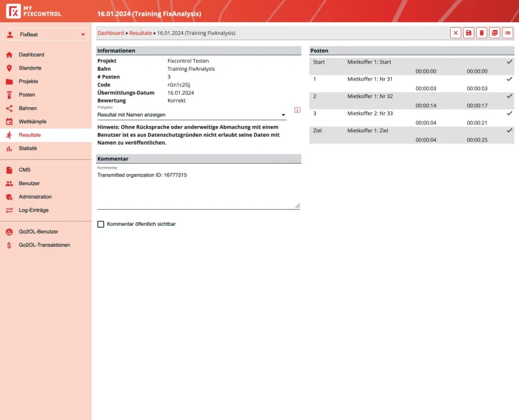Screen dimensions: 519x420
Task: Click the cumulative time '00:00:17'
Action: [477, 106]
